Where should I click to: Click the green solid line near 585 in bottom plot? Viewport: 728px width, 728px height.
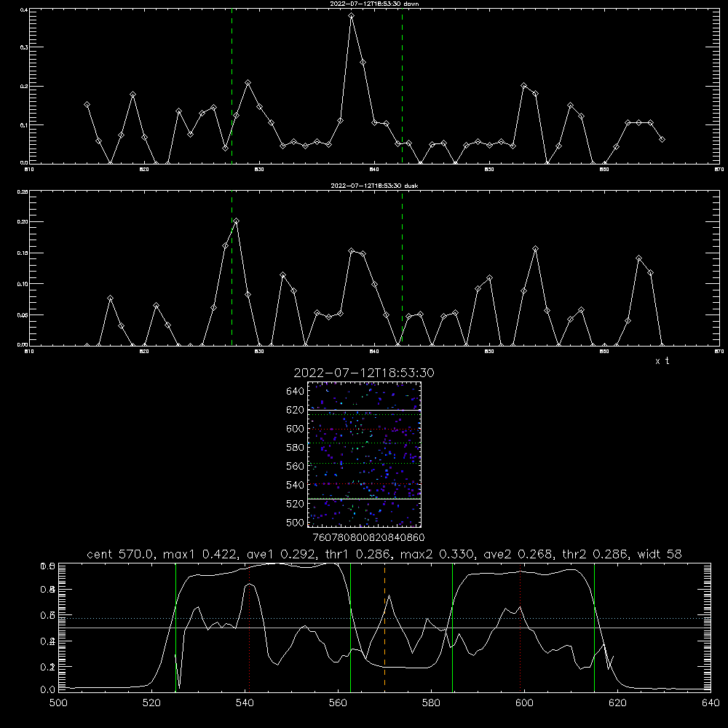click(452, 627)
